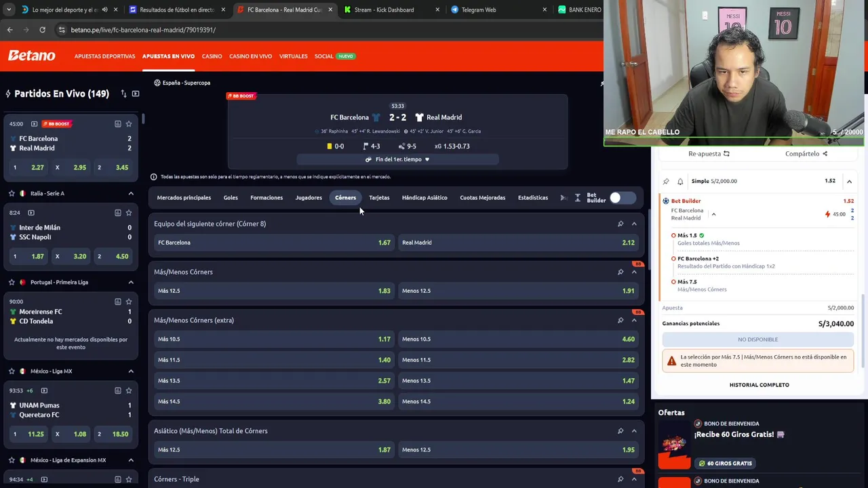Collapse the Italia - Serie A section
Viewport: 868px width, 488px height.
[131, 193]
